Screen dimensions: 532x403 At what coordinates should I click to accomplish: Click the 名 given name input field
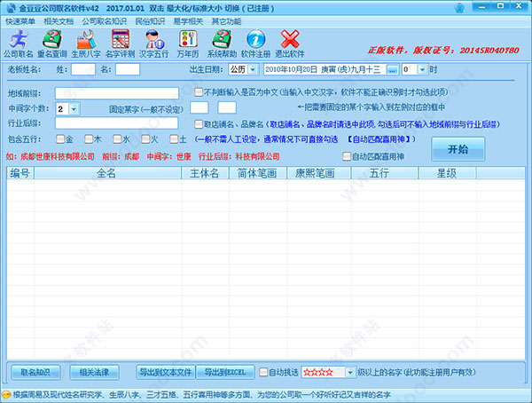[128, 69]
